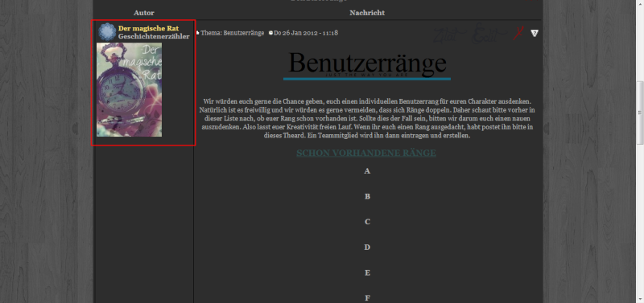The height and width of the screenshot is (303, 644).
Task: Click the Nachricht column header
Action: 367,13
